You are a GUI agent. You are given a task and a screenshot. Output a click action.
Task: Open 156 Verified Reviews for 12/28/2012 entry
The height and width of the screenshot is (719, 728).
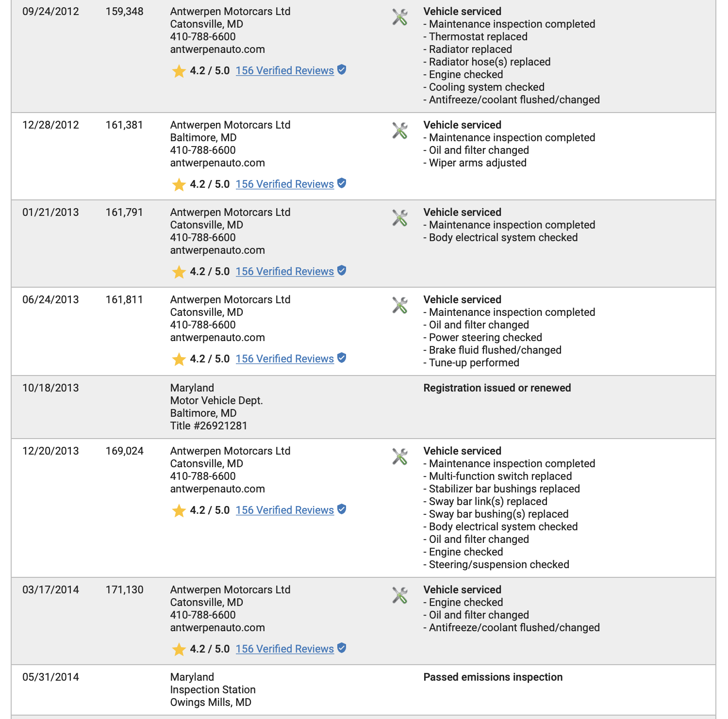(285, 184)
